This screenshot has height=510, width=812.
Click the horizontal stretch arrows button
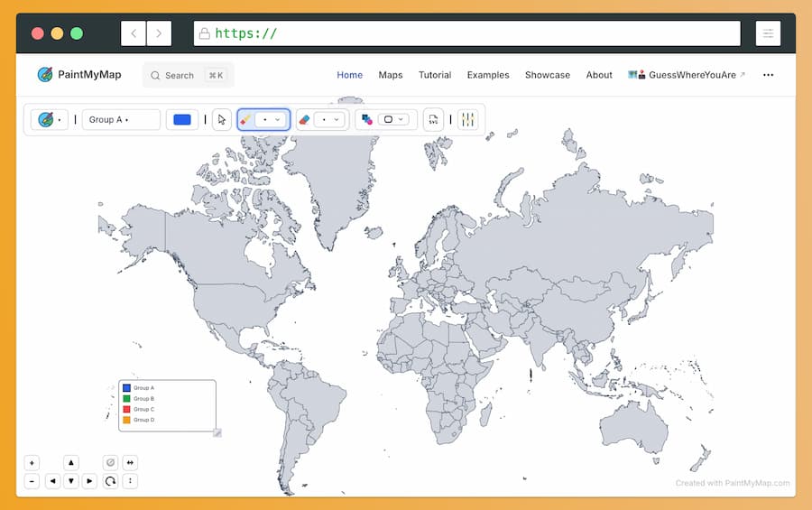point(130,462)
